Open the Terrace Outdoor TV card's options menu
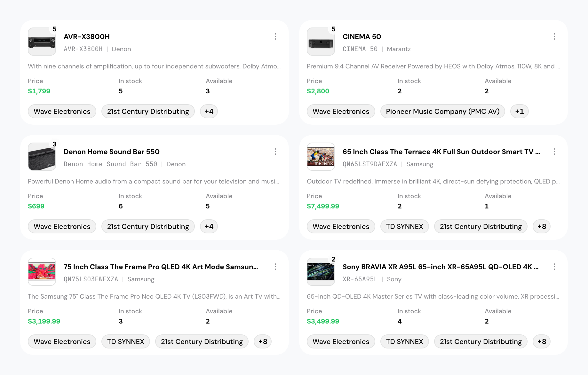Screen dimensions: 588x375 pyautogui.click(x=554, y=152)
